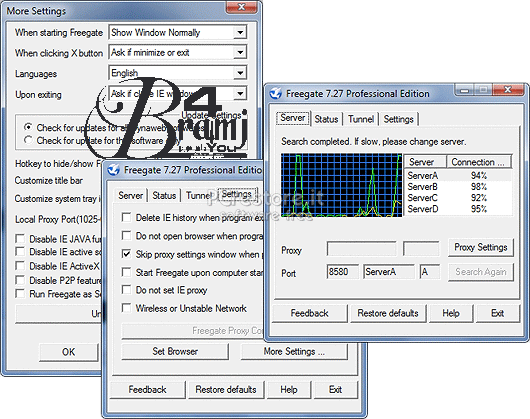Click Exit in Settings window

(335, 389)
